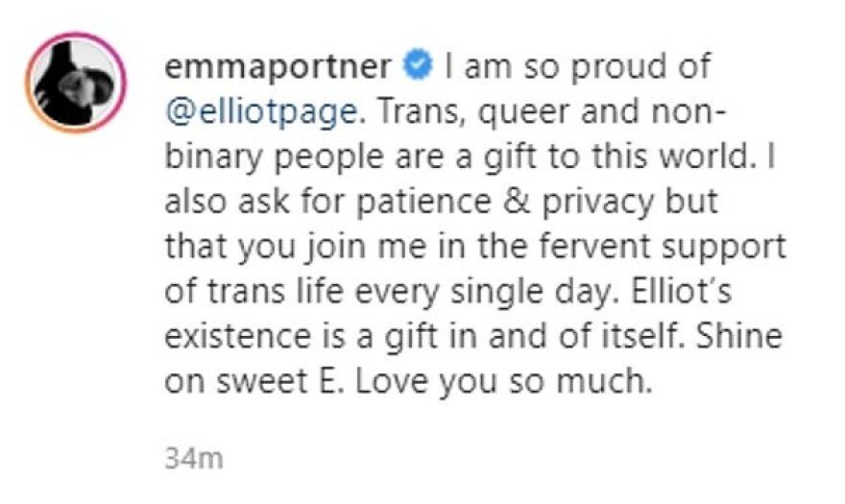Click the word "binary" in the caption
Screen dimensions: 845x504
[207, 156]
